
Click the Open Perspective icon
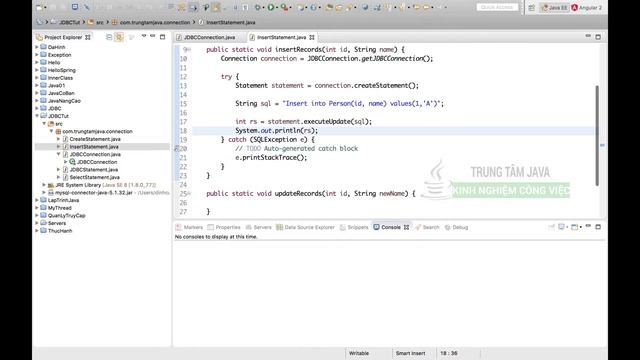[x=531, y=8]
